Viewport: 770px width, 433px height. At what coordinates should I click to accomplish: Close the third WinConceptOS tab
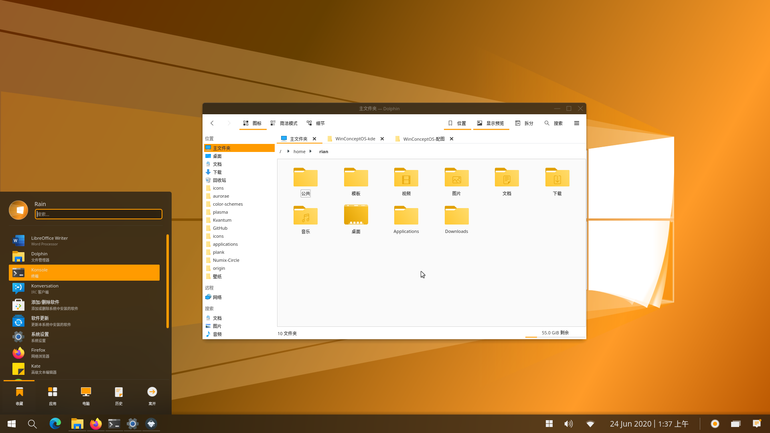451,139
